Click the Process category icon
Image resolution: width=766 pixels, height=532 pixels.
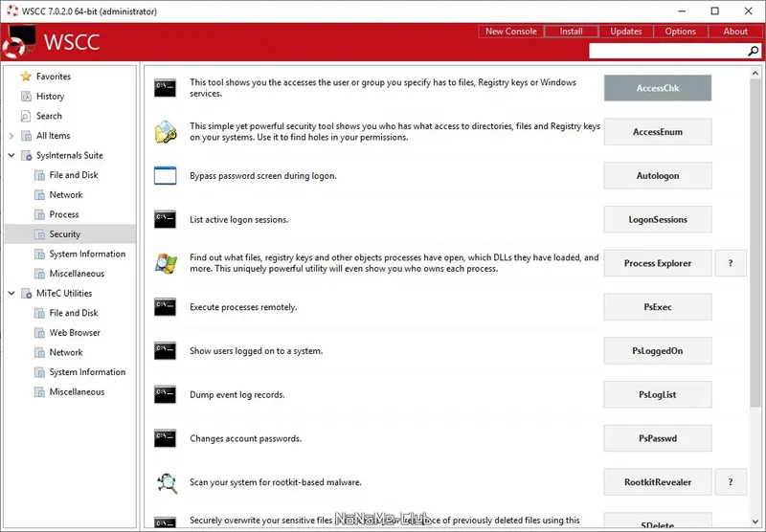tap(39, 214)
